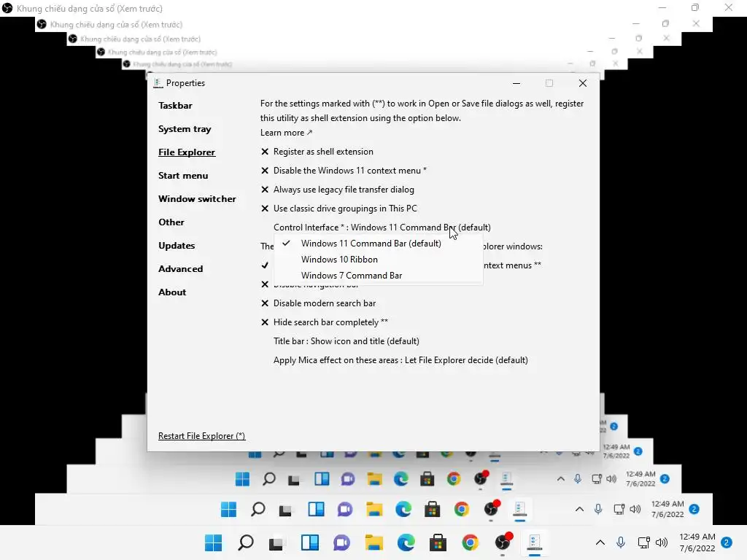Screen dimensions: 747x560
Task: Open the Apply Mica effect dropdown setting
Action: pyautogui.click(x=400, y=360)
